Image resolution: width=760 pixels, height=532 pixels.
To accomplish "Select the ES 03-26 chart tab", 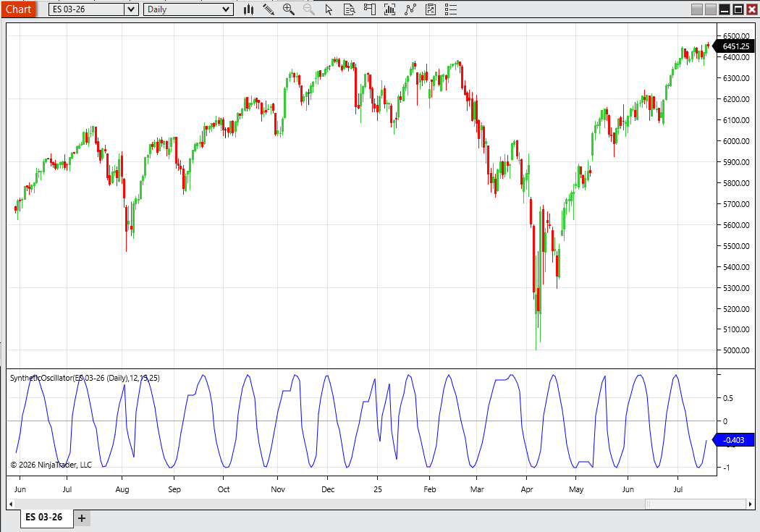I will click(44, 518).
